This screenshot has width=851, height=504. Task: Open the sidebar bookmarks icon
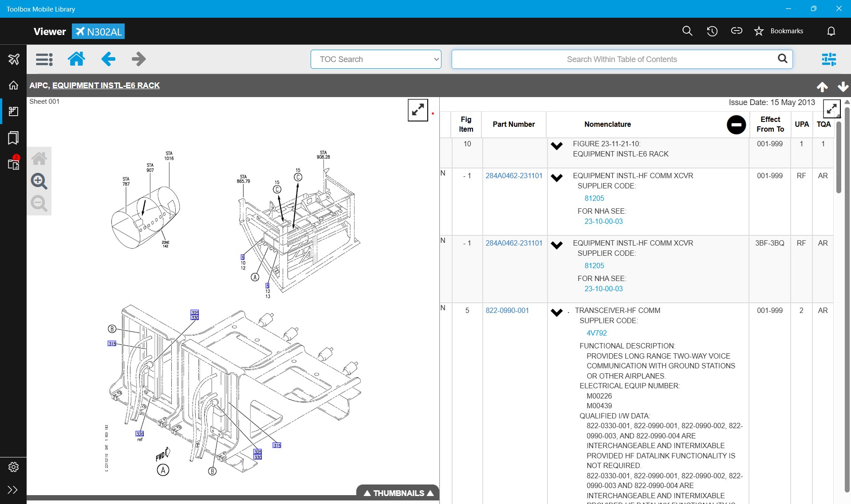13,138
